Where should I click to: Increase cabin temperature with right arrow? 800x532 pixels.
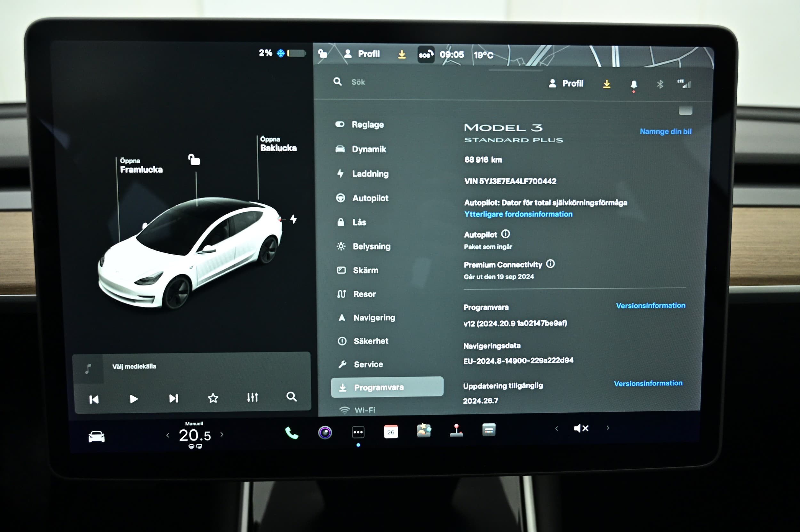(x=222, y=434)
